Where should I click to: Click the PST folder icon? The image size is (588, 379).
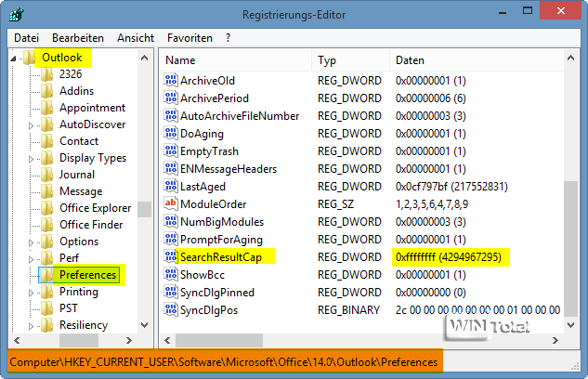click(46, 308)
